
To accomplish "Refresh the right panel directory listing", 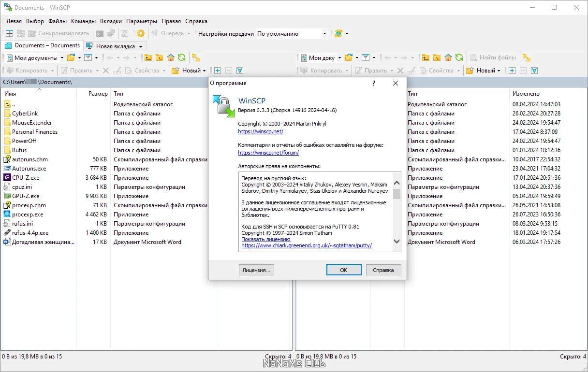I will click(x=459, y=57).
